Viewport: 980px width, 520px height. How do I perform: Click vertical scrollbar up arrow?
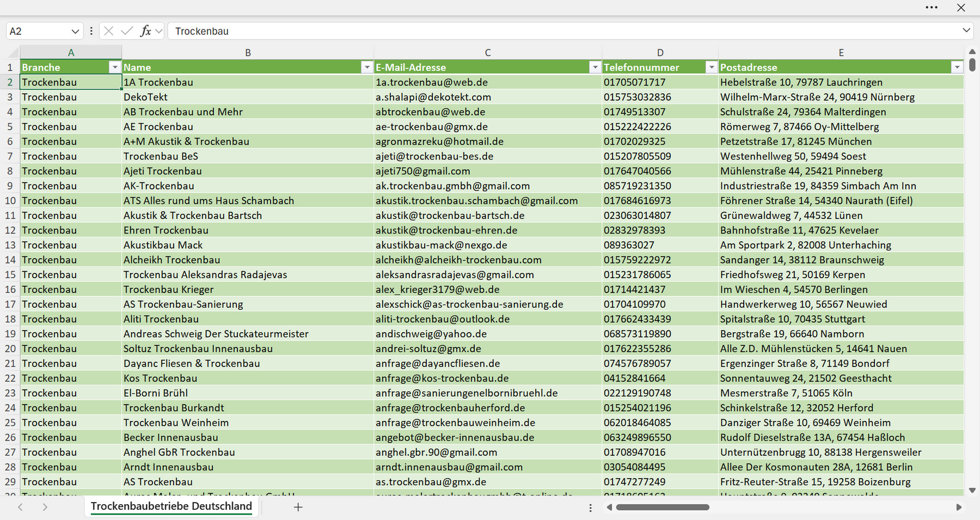click(972, 52)
